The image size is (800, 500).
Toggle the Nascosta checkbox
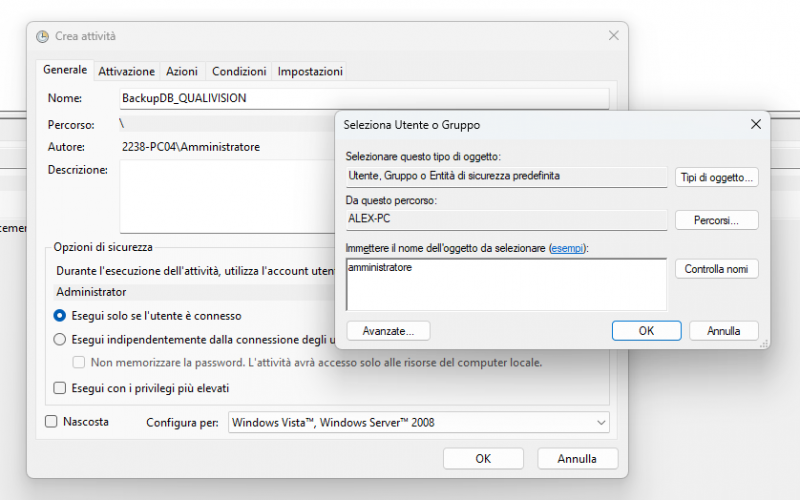(x=52, y=422)
